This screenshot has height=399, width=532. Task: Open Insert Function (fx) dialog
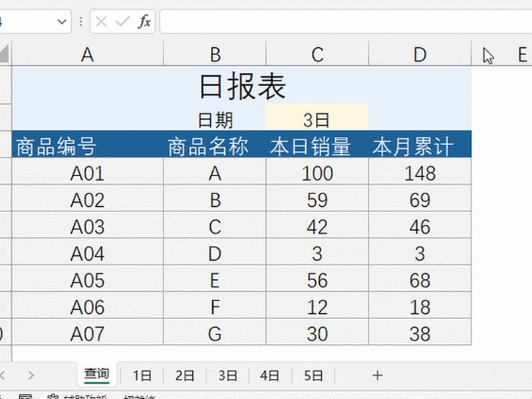[144, 22]
